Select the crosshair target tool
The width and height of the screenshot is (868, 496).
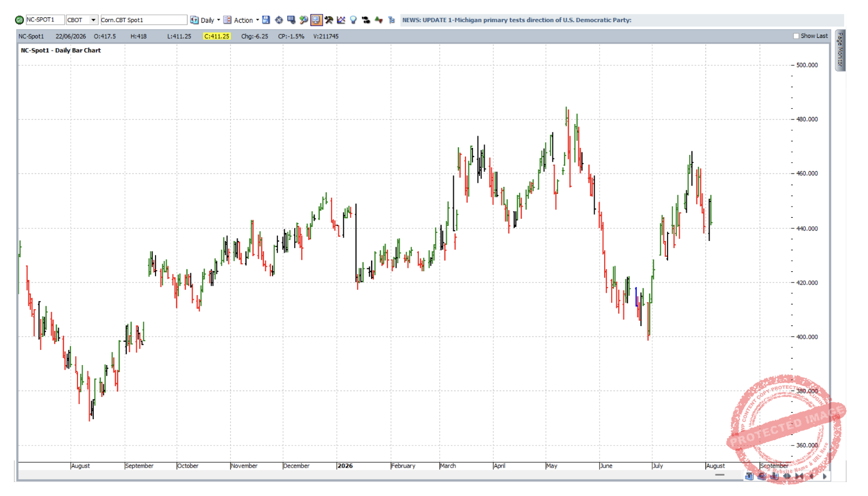279,20
